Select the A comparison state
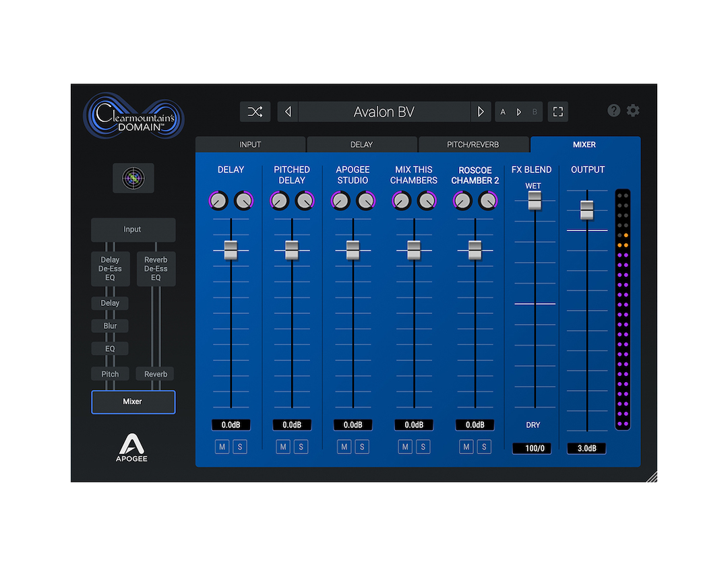This screenshot has width=728, height=566. 503,112
